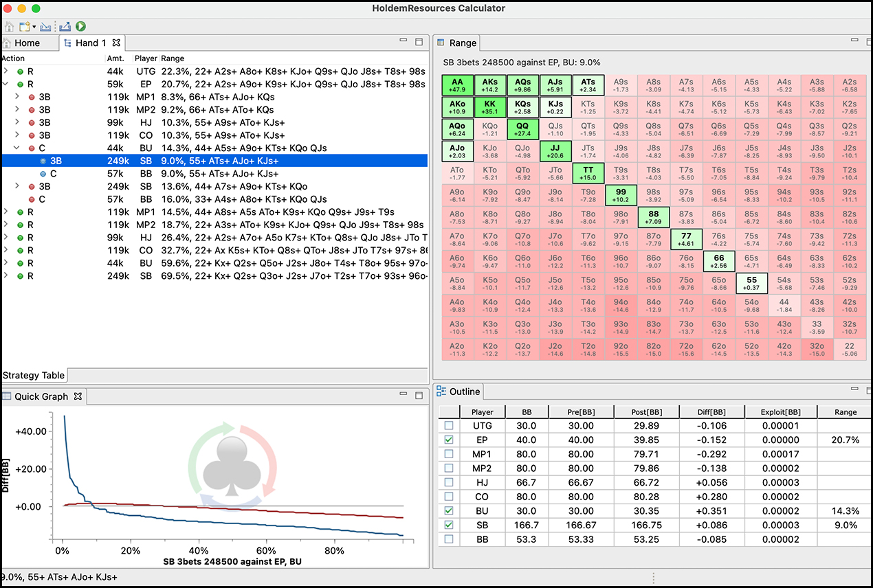Image resolution: width=873 pixels, height=588 pixels.
Task: Select the Range panel tab
Action: point(456,43)
